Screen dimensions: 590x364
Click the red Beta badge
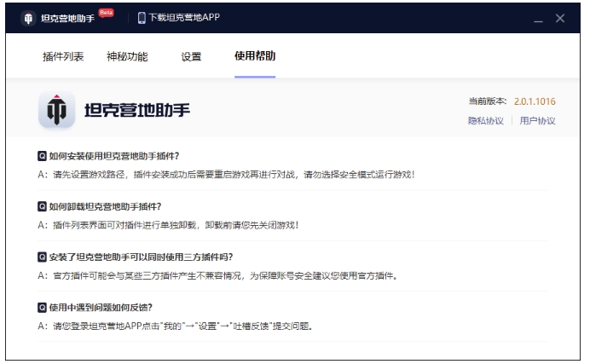[106, 13]
